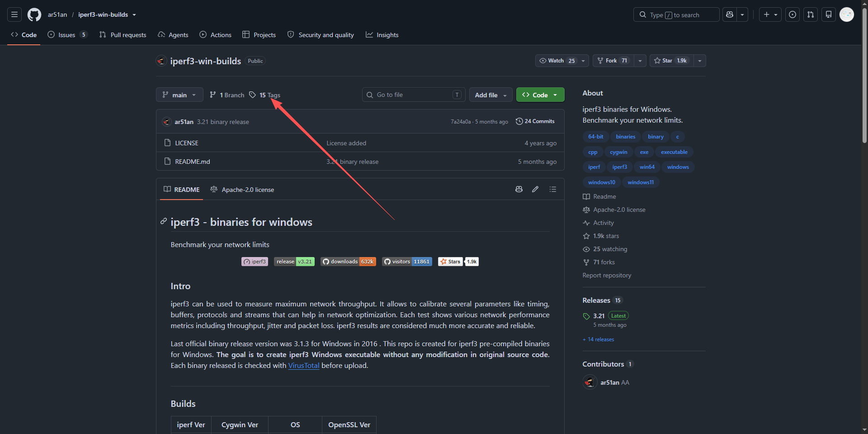
Task: Expand the create new plus dropdown
Action: click(x=770, y=15)
